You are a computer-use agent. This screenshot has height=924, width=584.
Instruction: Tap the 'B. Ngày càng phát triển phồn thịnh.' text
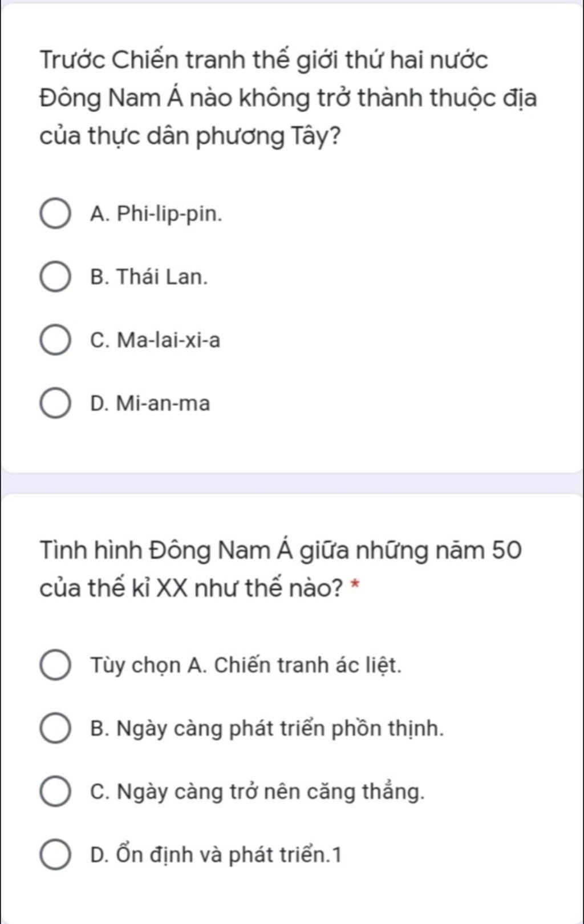click(x=267, y=729)
